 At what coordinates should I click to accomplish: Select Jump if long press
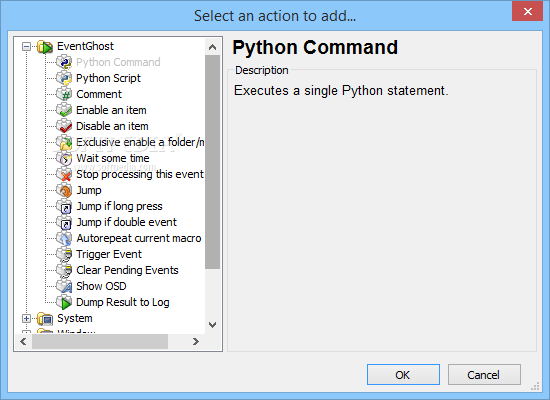click(x=119, y=206)
